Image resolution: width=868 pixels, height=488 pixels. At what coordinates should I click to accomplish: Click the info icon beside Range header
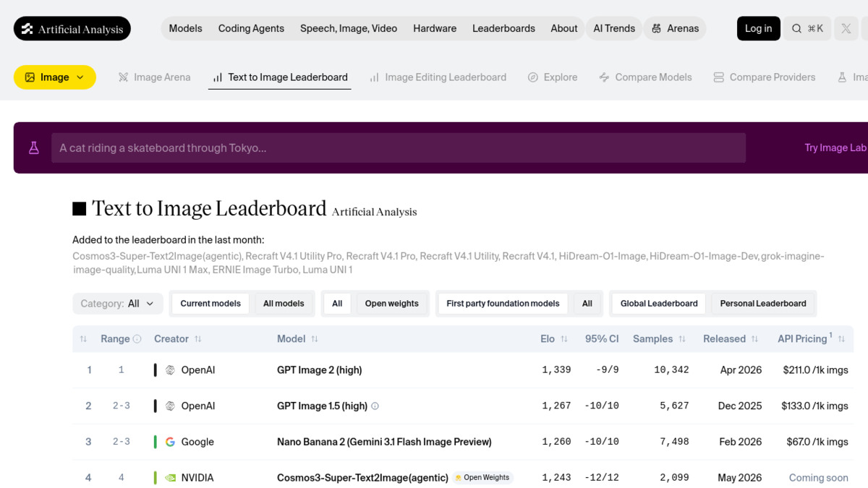click(137, 339)
